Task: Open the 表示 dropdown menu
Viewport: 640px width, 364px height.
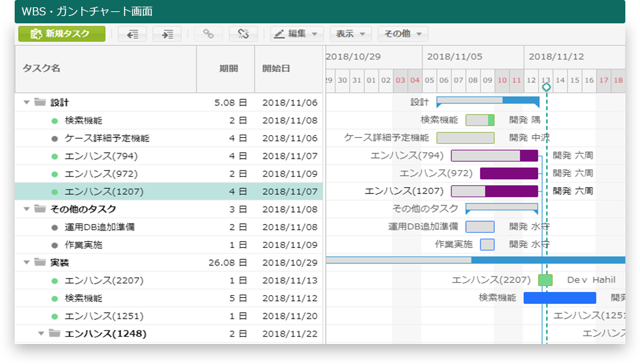Action: [351, 34]
